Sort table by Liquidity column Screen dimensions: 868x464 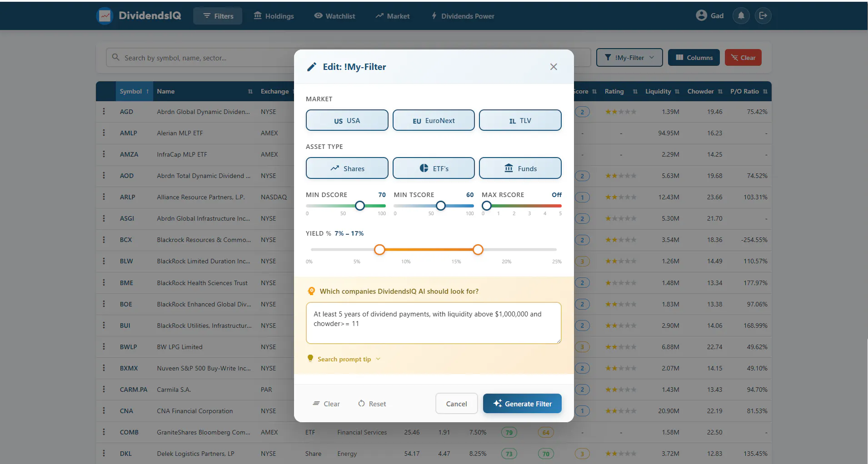pyautogui.click(x=662, y=91)
